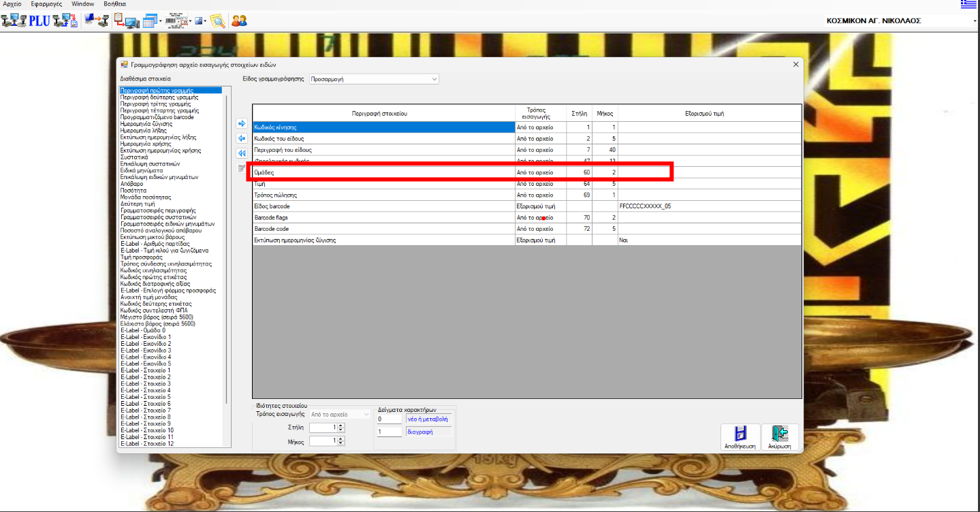The width and height of the screenshot is (980, 512).
Task: Decrease the Μήκος value with down arrow
Action: point(341,443)
